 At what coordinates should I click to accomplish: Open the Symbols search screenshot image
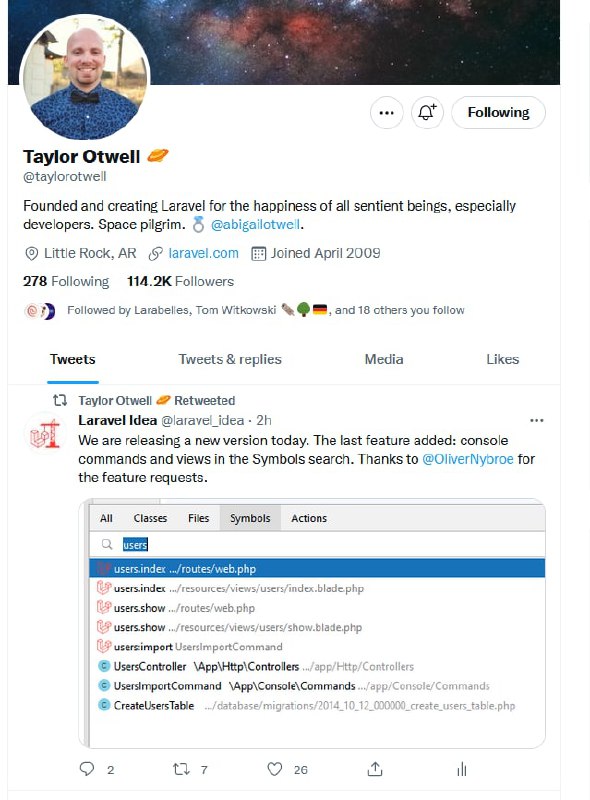pyautogui.click(x=312, y=623)
